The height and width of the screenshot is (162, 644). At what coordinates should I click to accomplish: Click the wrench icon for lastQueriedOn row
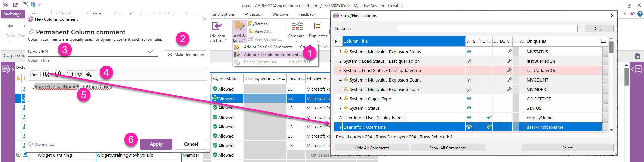(x=509, y=61)
